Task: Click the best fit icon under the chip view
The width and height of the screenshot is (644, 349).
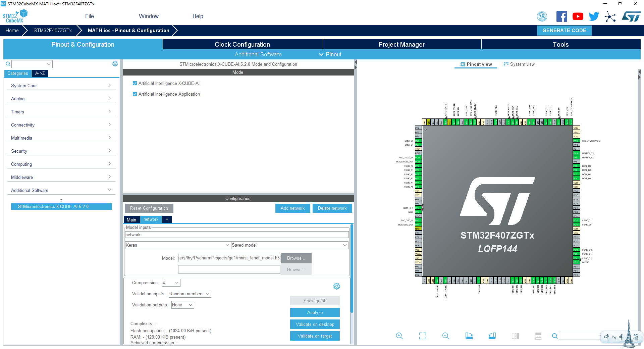Action: coord(422,336)
